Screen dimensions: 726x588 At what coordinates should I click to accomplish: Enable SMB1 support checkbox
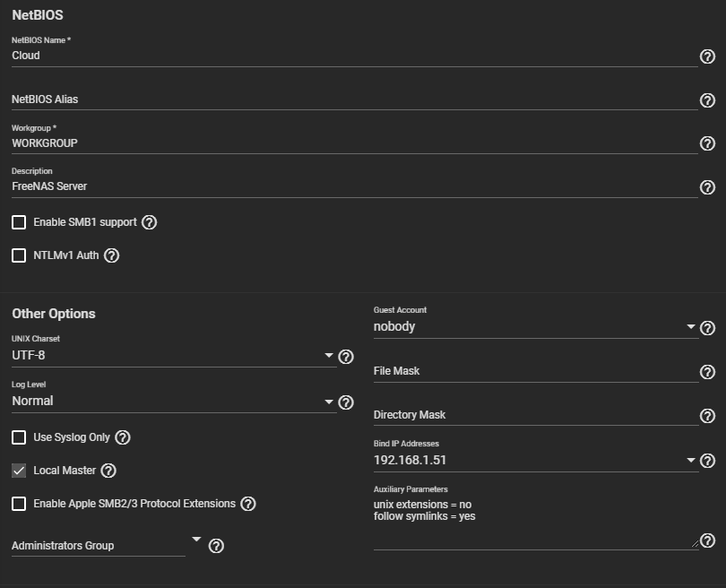[x=19, y=222]
